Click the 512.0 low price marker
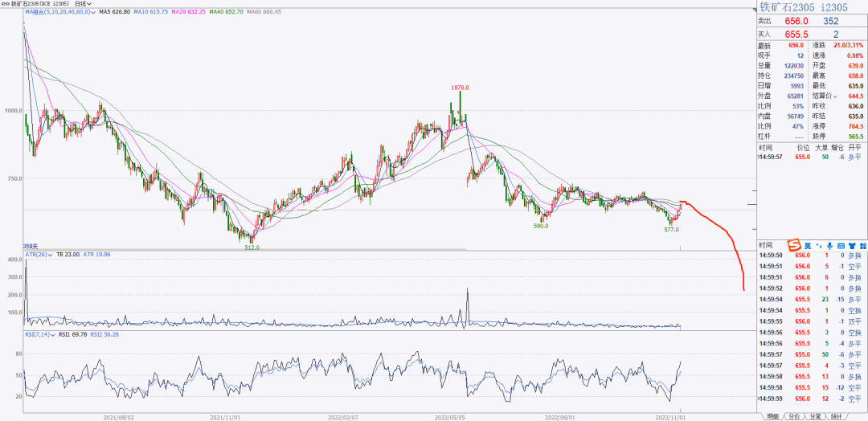The image size is (868, 421). click(x=252, y=247)
